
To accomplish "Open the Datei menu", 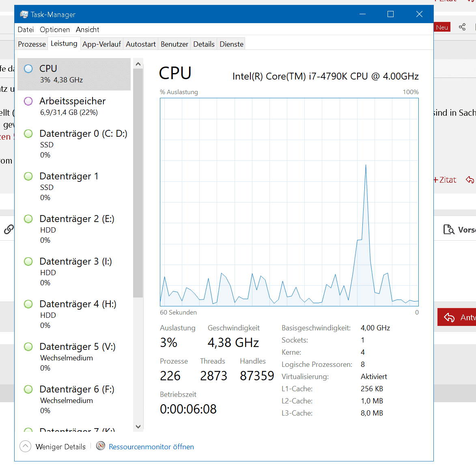I will [26, 30].
